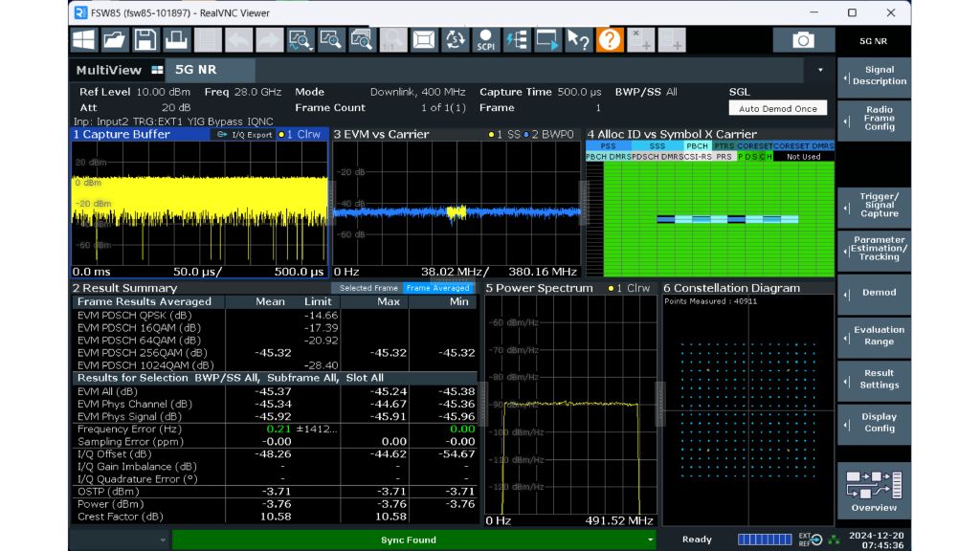Screen dimensions: 980x551
Task: Select the 5G NR channel tab
Action: 196,70
